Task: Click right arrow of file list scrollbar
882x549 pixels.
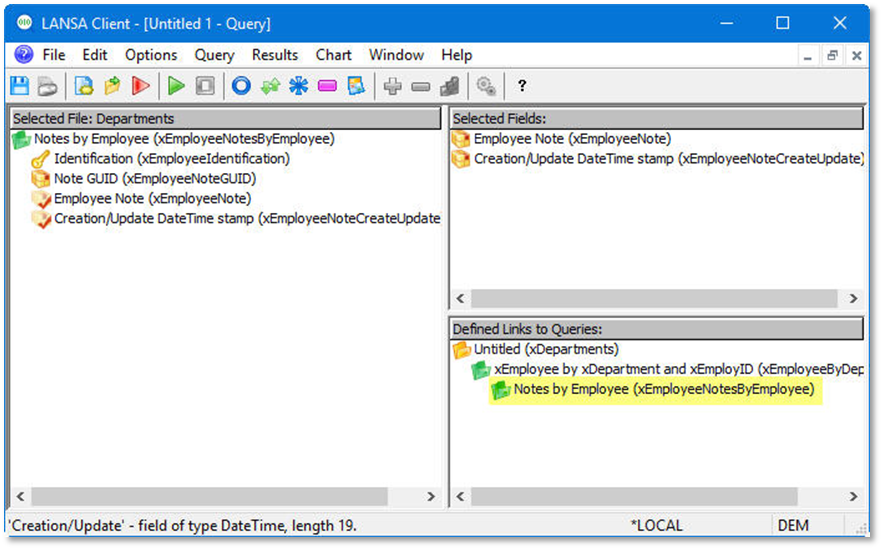Action: [x=431, y=497]
